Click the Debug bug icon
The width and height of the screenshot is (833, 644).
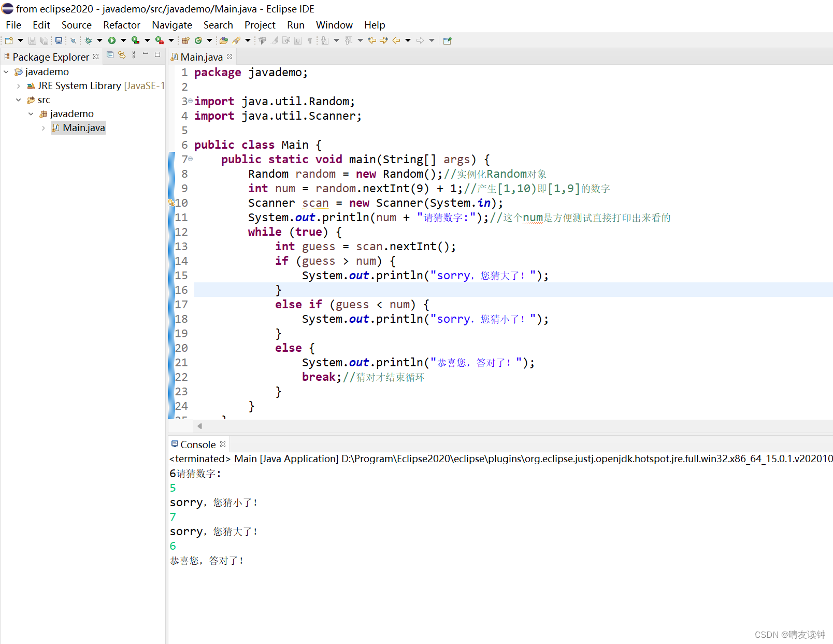coord(88,40)
